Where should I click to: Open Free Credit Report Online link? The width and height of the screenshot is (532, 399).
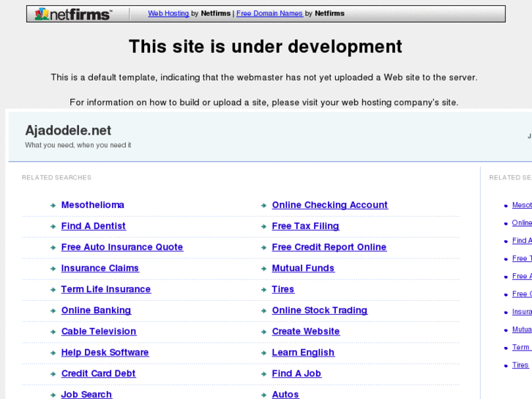pos(329,247)
